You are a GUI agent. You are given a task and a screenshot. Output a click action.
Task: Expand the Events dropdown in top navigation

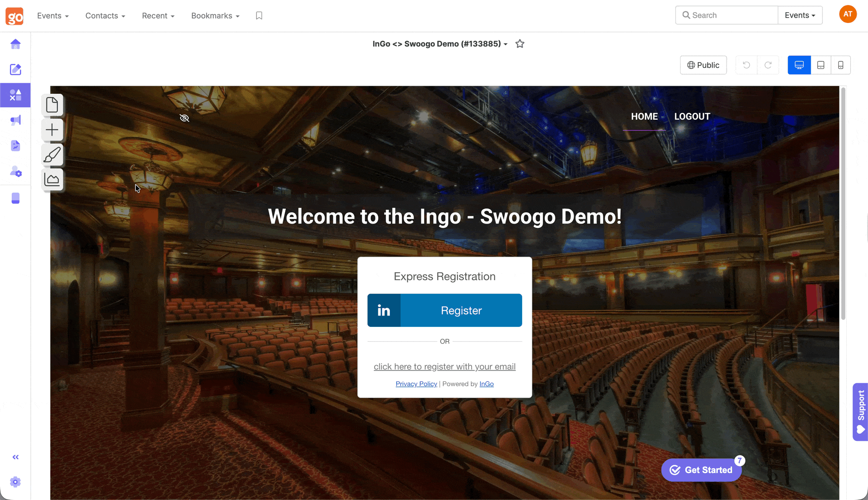tap(53, 16)
